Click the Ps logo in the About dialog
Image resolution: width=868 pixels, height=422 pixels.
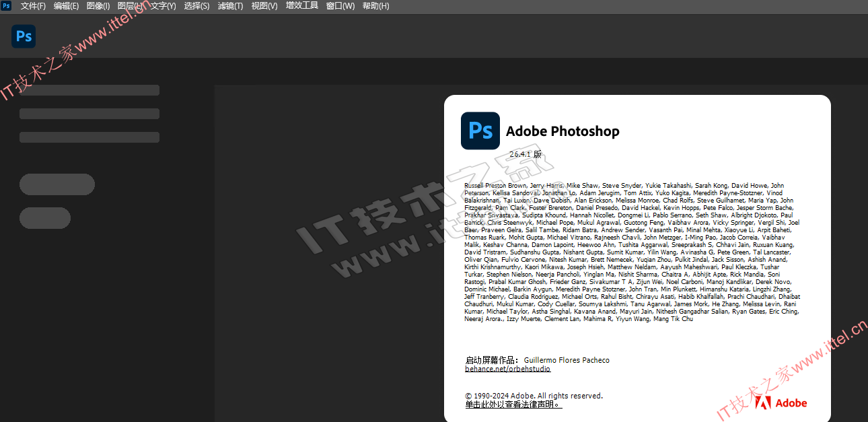(x=480, y=131)
